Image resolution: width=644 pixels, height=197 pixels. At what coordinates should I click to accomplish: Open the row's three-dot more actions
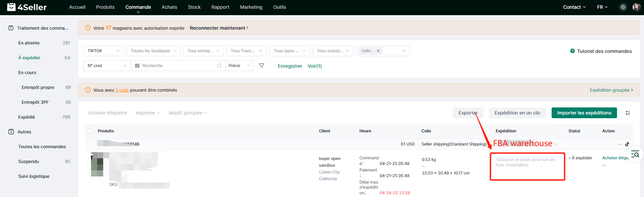click(x=604, y=165)
